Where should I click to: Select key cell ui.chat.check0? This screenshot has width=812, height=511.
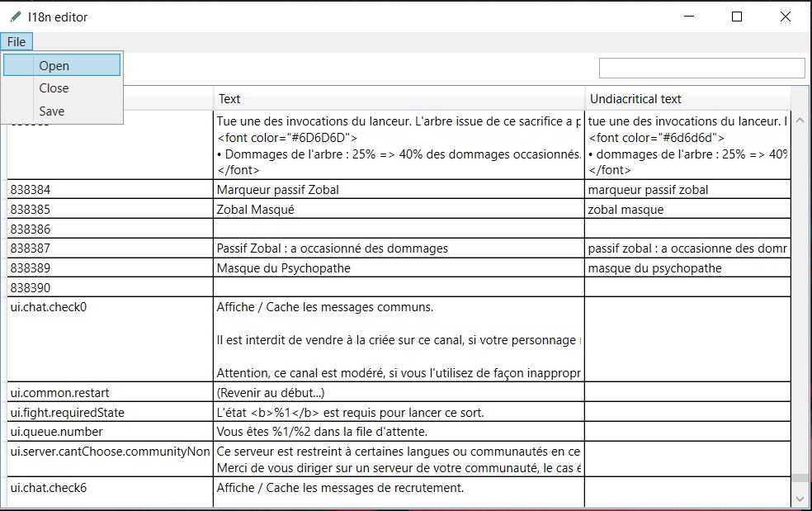(x=110, y=339)
